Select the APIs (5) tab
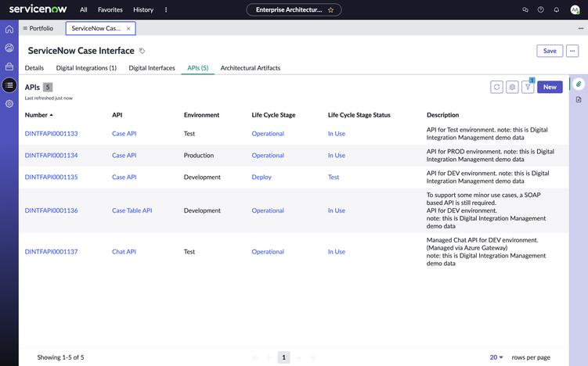Viewport: 588px width, 366px height. (x=197, y=68)
